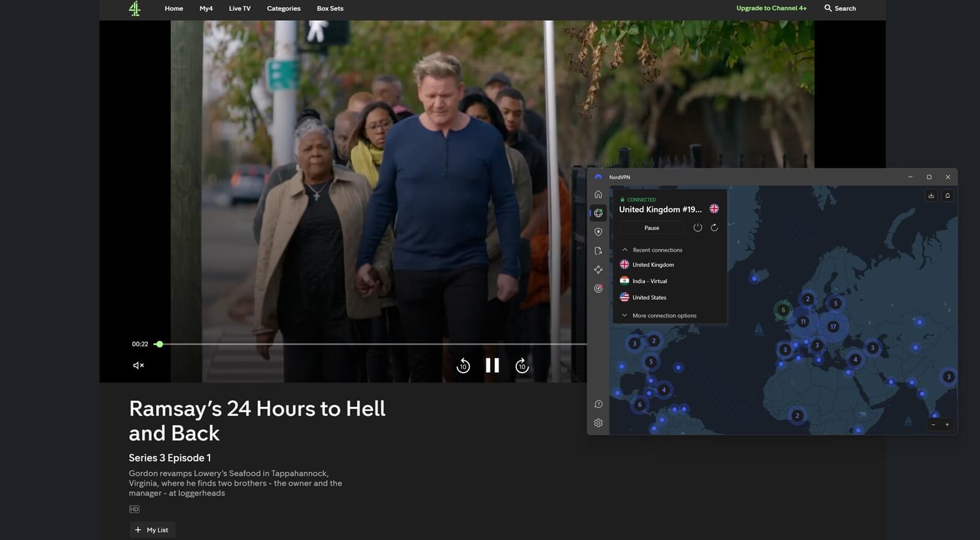Open NordVPN Threat Protection shield icon
This screenshot has width=980, height=540.
(x=598, y=232)
